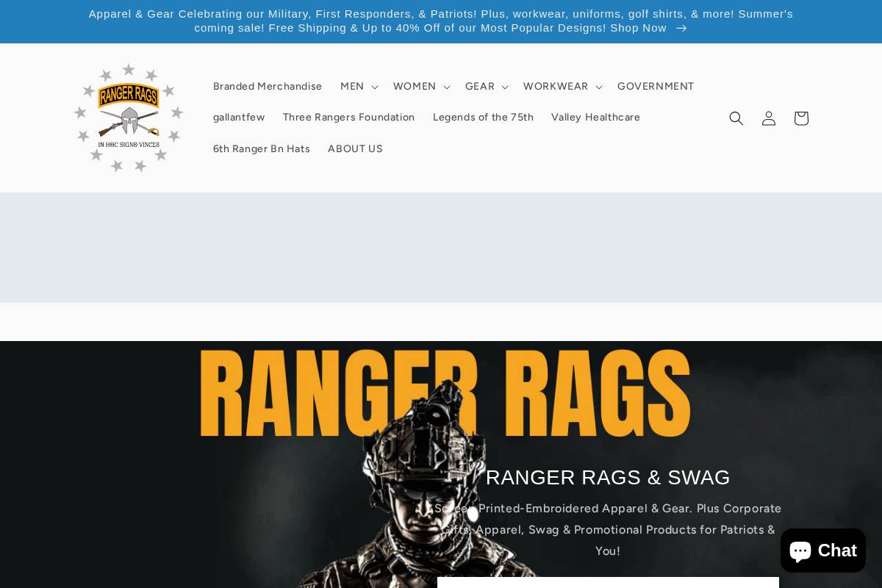This screenshot has width=882, height=588.
Task: Open the gallantfew link
Action: (x=239, y=117)
